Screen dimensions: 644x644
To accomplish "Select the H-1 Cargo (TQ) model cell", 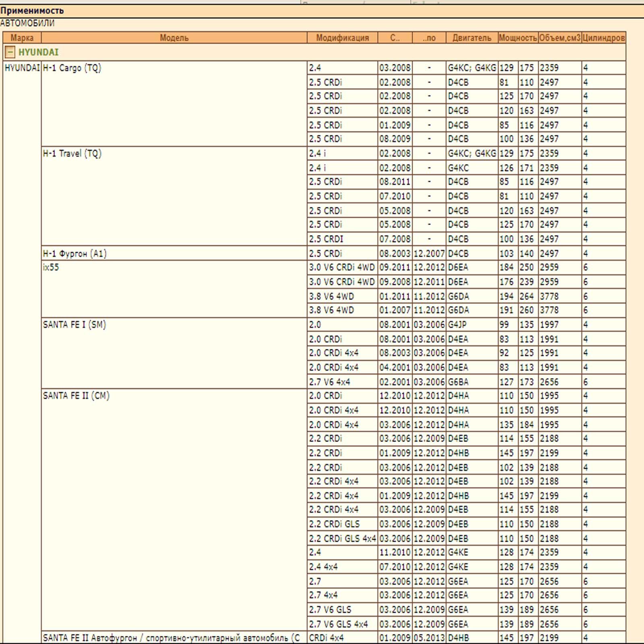I will (x=72, y=68).
